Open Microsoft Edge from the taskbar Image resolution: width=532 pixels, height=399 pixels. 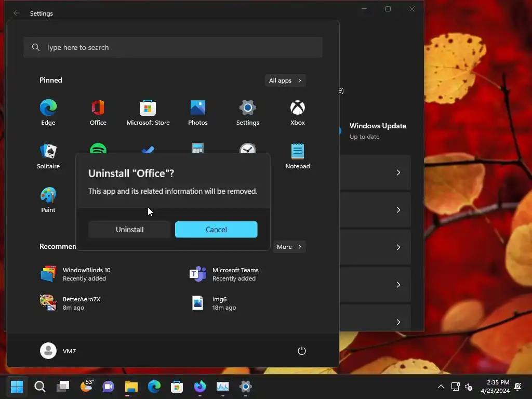coord(154,387)
